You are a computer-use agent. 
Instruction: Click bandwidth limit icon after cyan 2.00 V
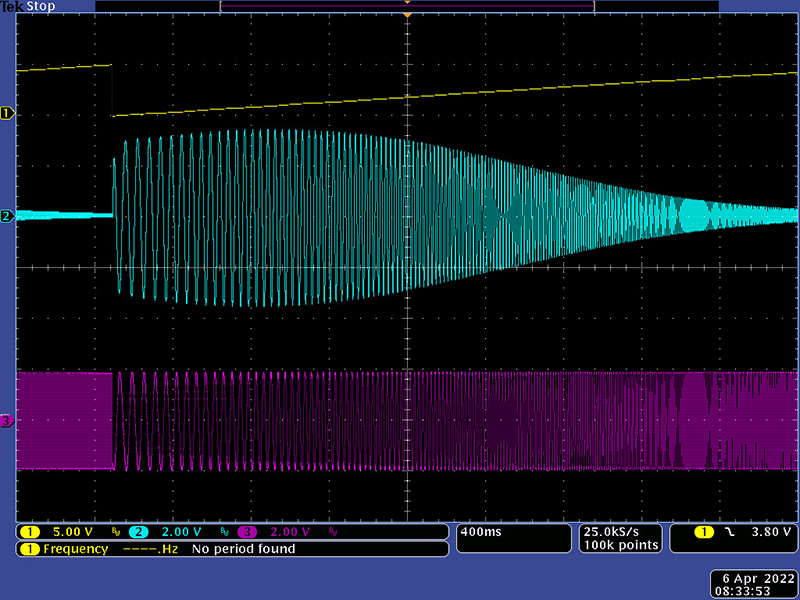[x=227, y=532]
